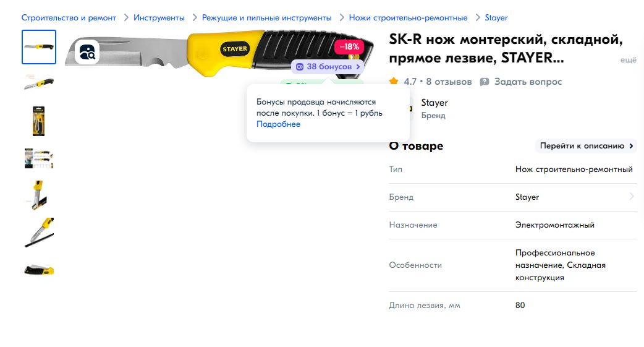Navigate to Режущие и пильные инструменты
644x347 pixels.
pyautogui.click(x=266, y=18)
